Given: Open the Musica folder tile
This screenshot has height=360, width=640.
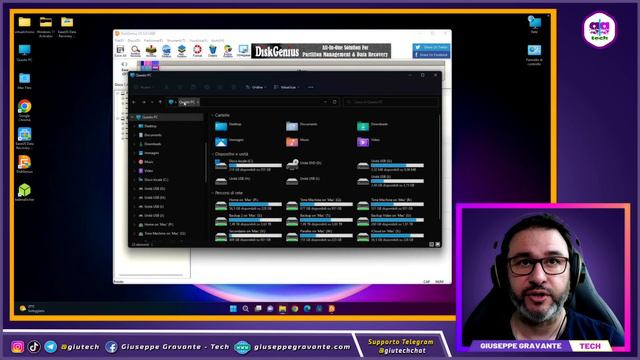Looking at the screenshot, I should pyautogui.click(x=298, y=142).
